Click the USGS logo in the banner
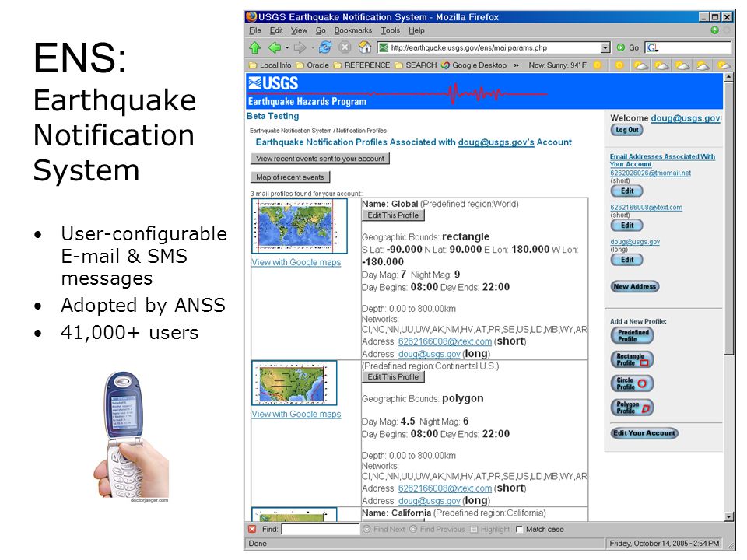This screenshot has width=747, height=560. [273, 83]
